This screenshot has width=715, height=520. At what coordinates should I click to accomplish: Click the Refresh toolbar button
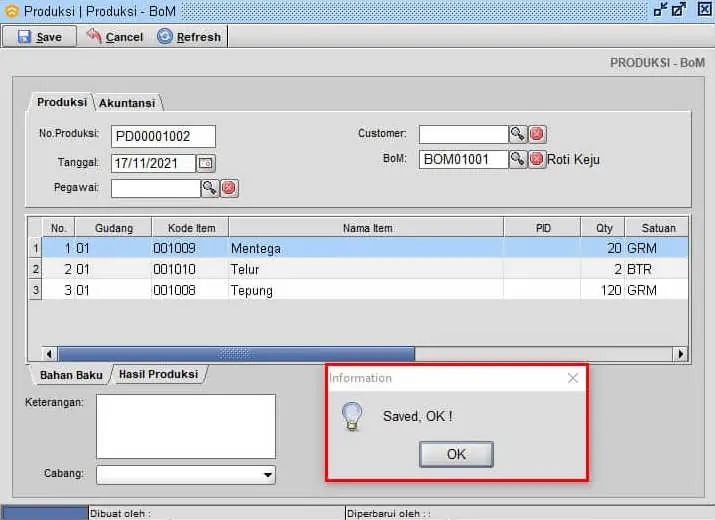189,37
